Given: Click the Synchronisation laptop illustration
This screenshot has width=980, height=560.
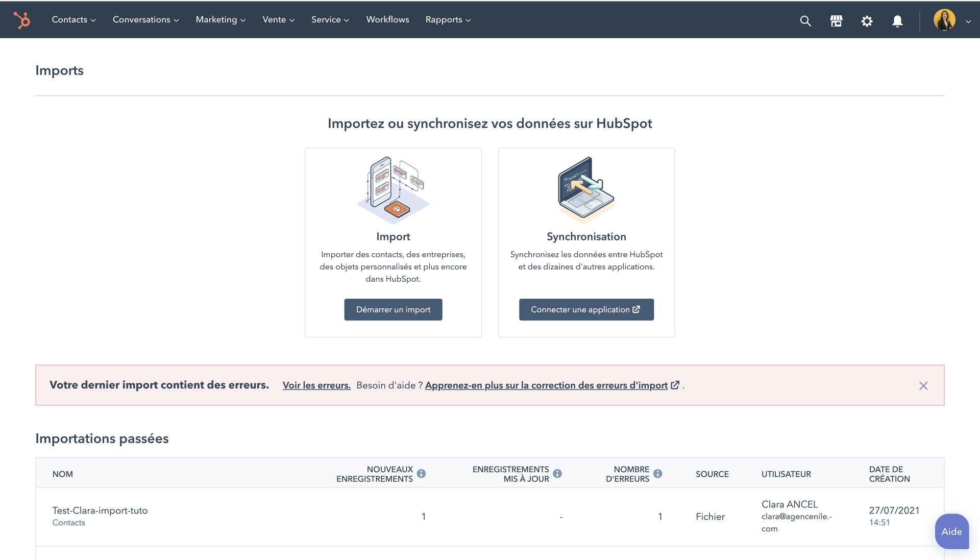Looking at the screenshot, I should [586, 190].
